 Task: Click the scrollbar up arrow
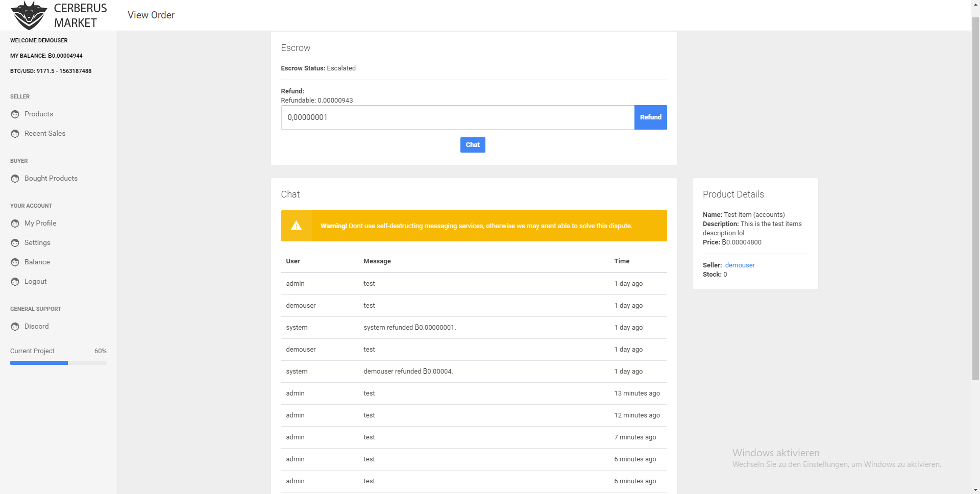(975, 4)
